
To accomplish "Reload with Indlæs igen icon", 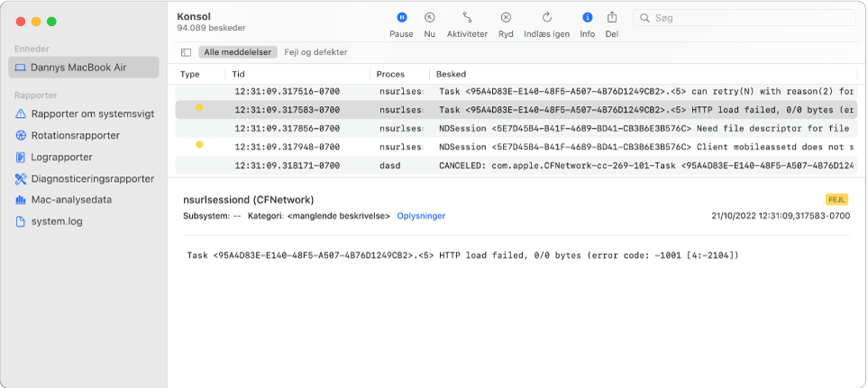I will click(547, 18).
